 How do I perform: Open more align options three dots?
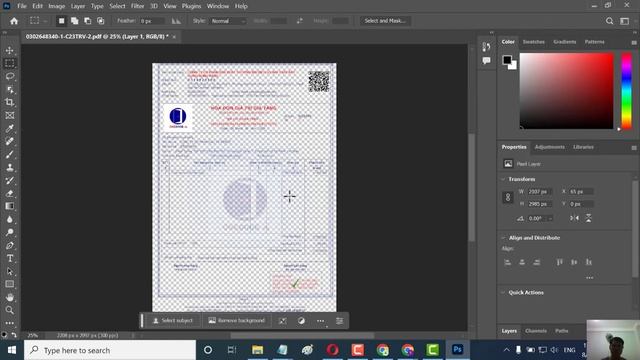pos(589,278)
